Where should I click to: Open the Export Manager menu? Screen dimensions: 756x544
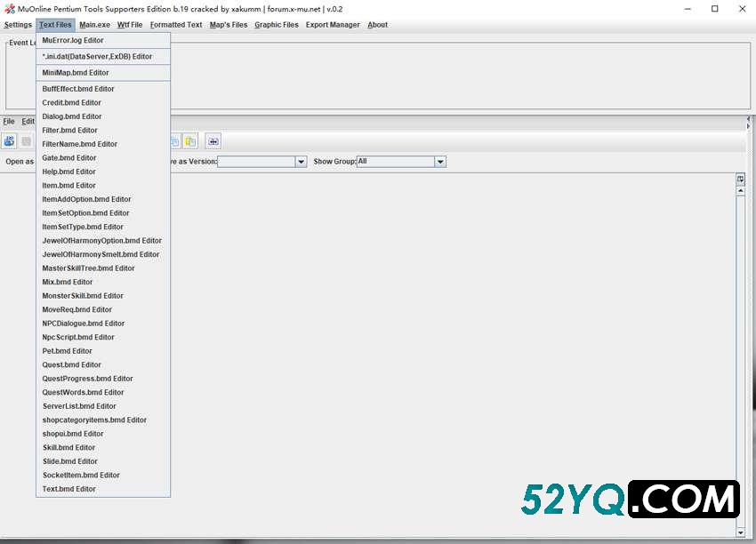[333, 25]
